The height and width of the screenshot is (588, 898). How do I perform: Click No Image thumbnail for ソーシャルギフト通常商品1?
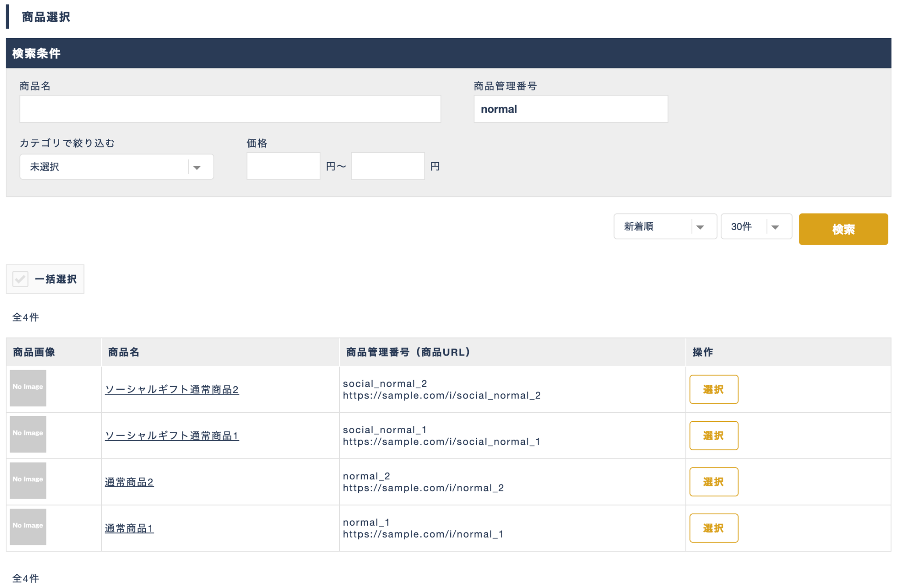28,434
